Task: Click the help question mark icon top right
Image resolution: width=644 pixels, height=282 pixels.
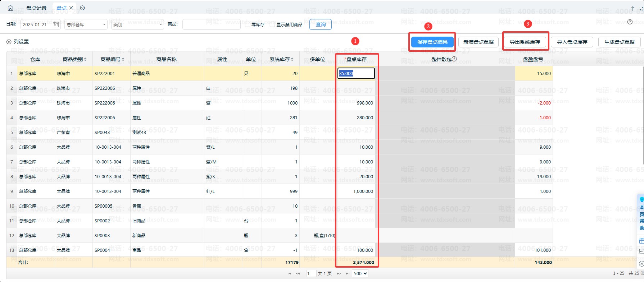Action: pyautogui.click(x=630, y=22)
